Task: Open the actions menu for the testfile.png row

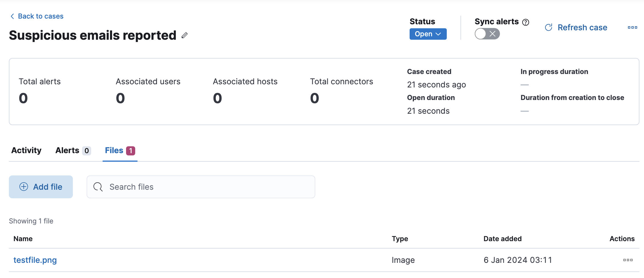Action: click(628, 260)
